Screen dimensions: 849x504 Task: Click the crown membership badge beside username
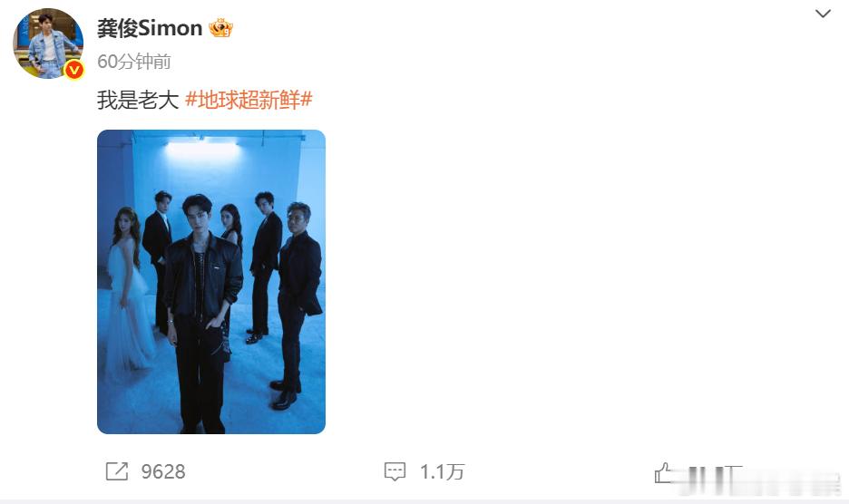[220, 28]
